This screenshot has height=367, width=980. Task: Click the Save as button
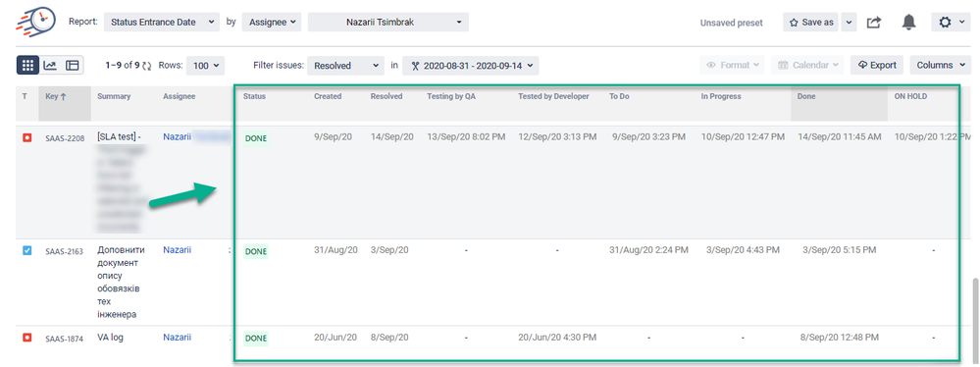(811, 22)
